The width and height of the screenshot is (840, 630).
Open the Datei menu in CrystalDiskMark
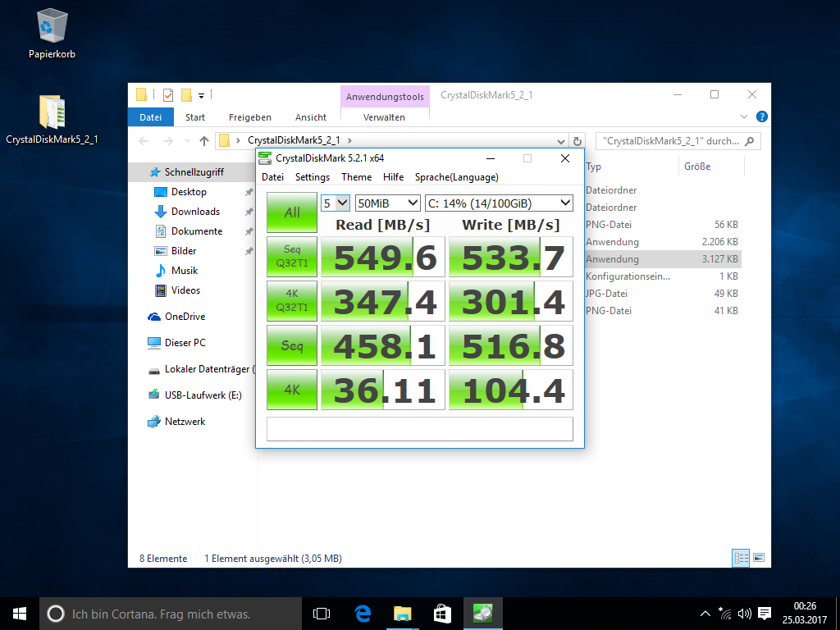tap(272, 177)
